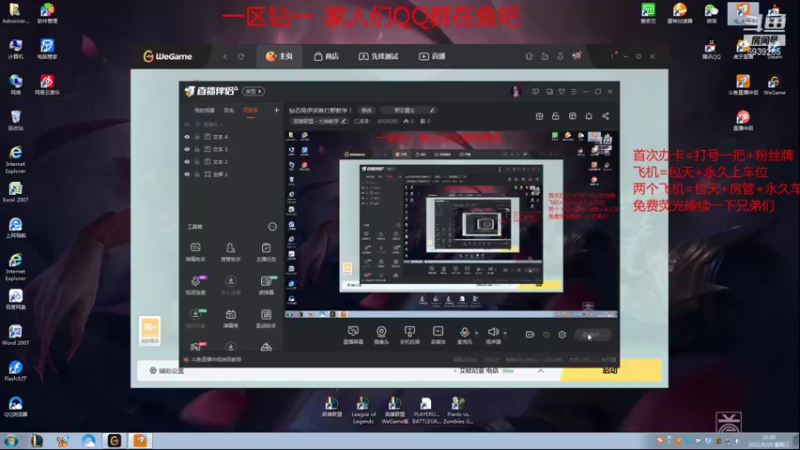The image size is (800, 450).
Task: Open WeGame 商店 store tab
Action: [x=326, y=56]
